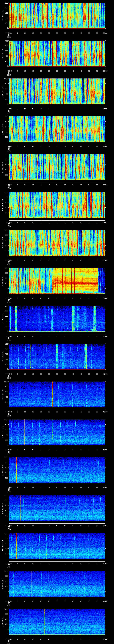114x644 pixels.
Task: Click the 35:00 end time label
Action: (x=105, y=147)
